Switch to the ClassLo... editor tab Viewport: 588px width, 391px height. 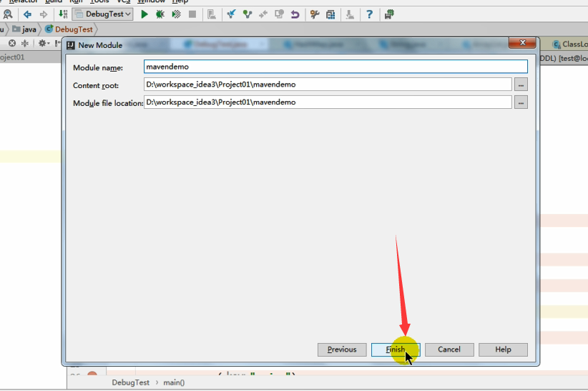[x=570, y=44]
